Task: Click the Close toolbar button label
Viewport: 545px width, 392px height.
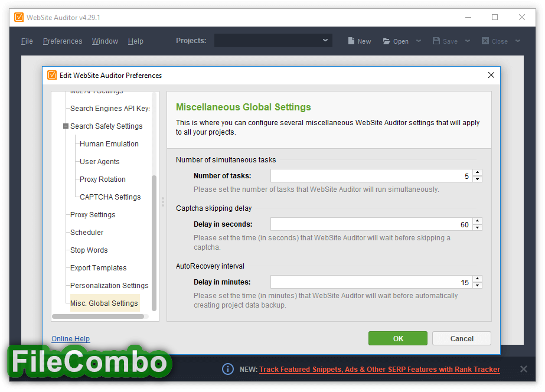Action: click(500, 41)
